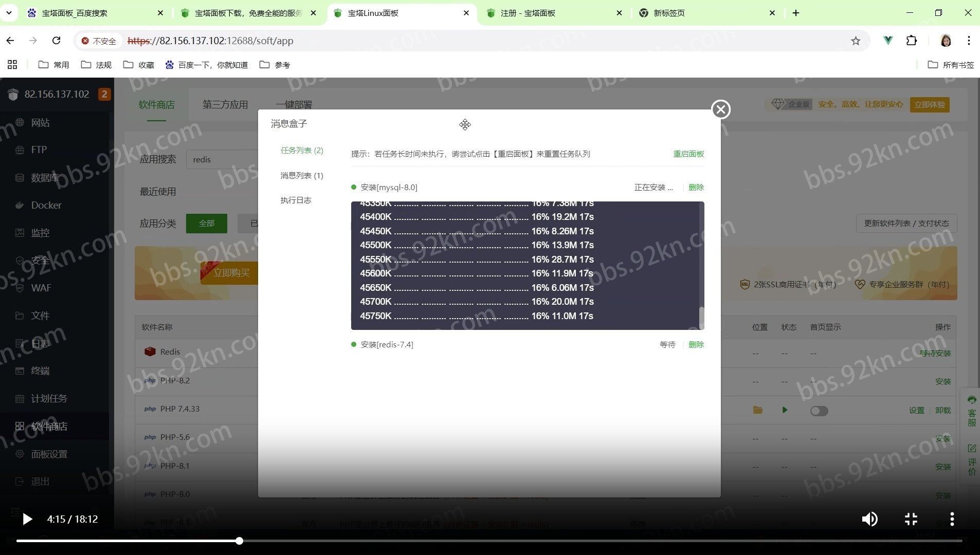Open FTP in the sidebar
Viewport: 980px width, 555px height.
pyautogui.click(x=55, y=150)
